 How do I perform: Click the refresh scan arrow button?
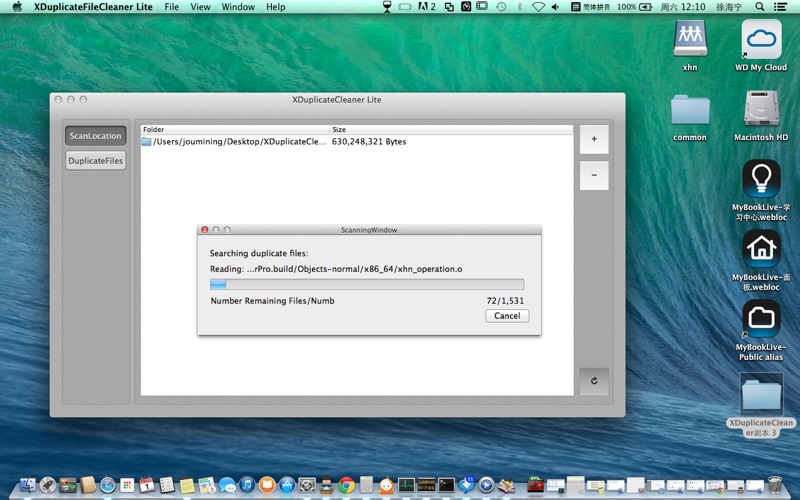(x=594, y=381)
